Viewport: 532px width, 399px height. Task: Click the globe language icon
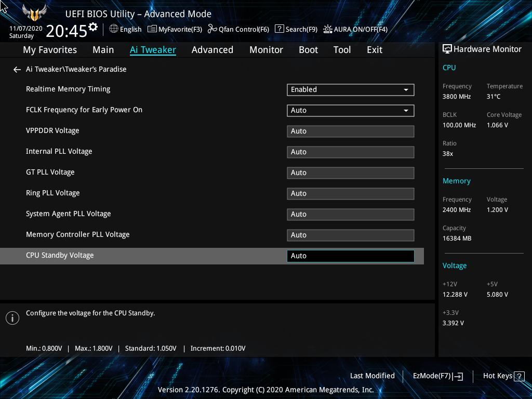114,29
